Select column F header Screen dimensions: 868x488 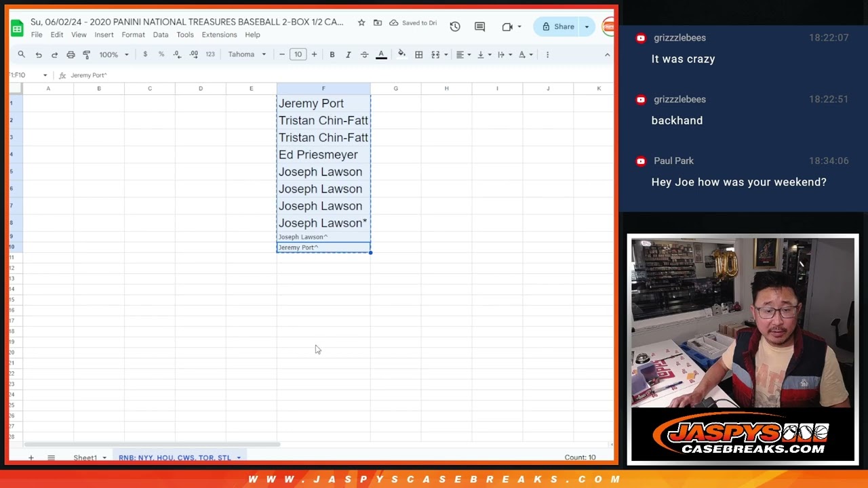tap(323, 88)
